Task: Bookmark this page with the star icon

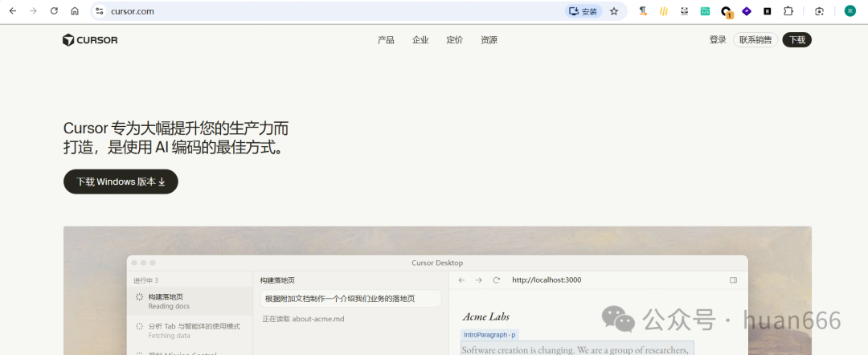Action: [x=614, y=11]
